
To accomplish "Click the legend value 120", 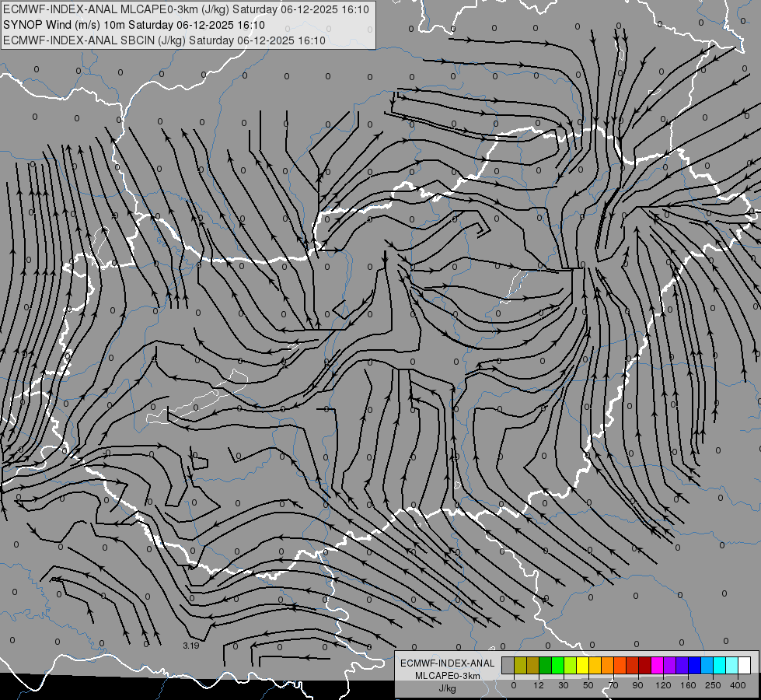I will click(664, 685).
